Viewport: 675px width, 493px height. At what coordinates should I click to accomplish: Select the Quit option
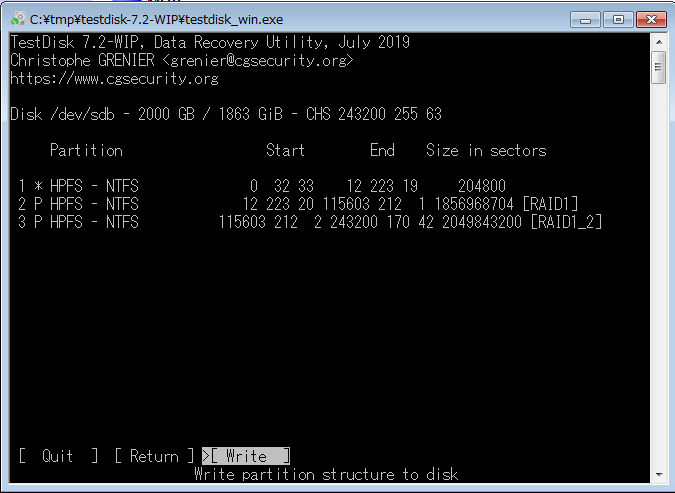(58, 456)
